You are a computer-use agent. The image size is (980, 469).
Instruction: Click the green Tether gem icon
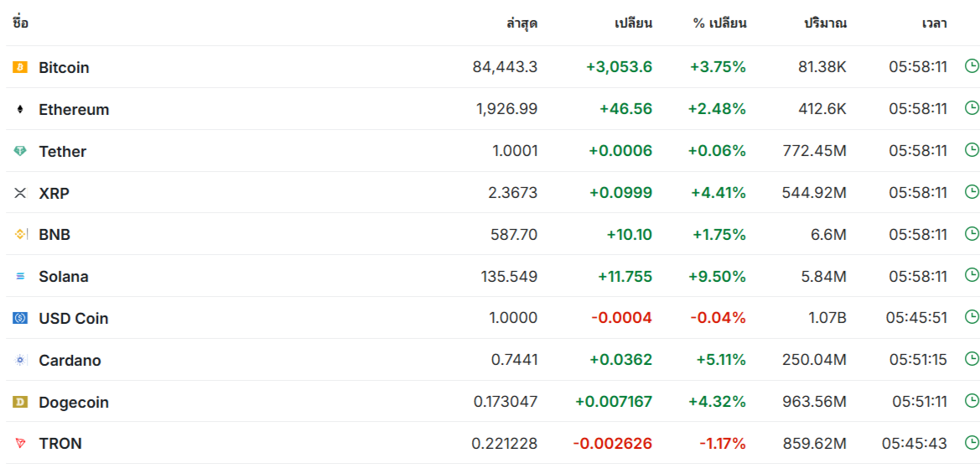(x=20, y=151)
